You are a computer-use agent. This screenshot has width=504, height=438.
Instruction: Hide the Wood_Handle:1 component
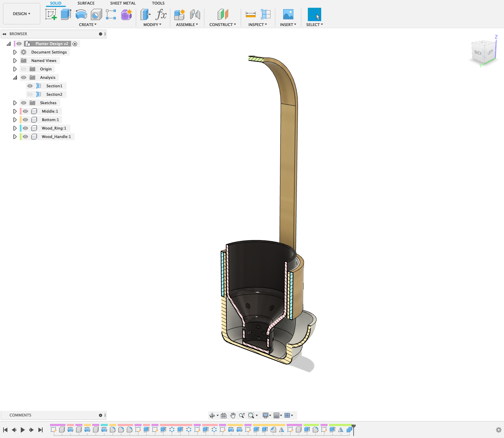[x=25, y=137]
